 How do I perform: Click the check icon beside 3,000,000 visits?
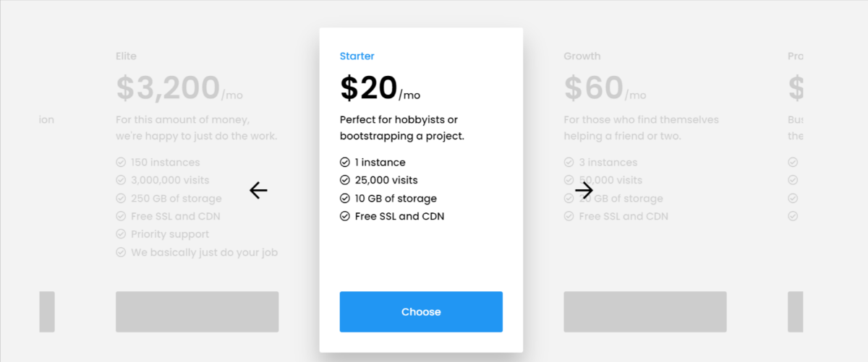121,181
